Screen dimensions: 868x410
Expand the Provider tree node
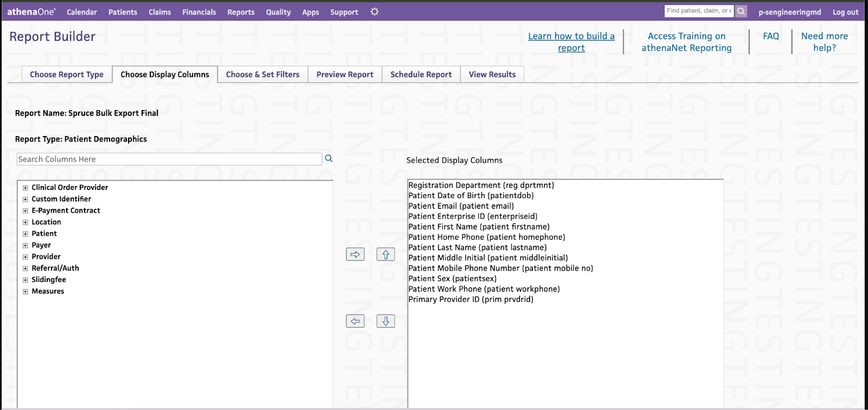pyautogui.click(x=25, y=257)
